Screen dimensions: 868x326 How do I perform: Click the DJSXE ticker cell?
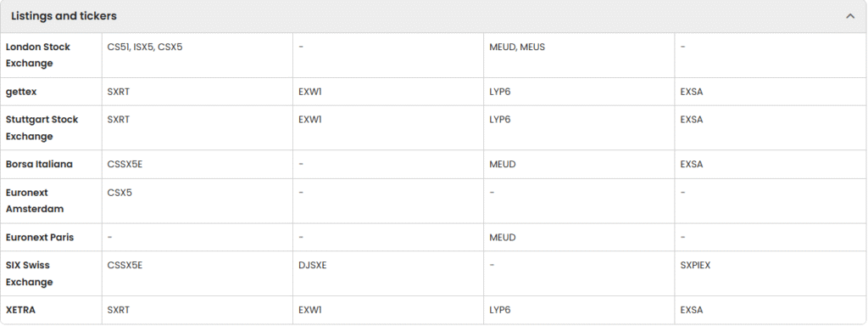313,265
